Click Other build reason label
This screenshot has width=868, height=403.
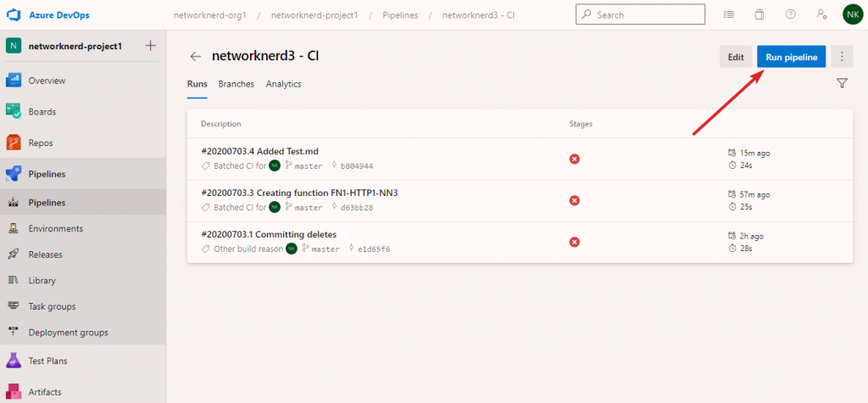coord(248,249)
